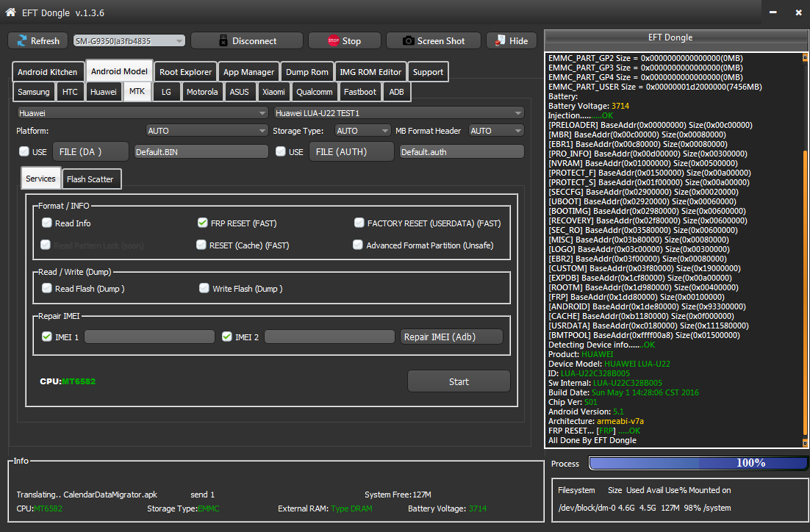
Task: Select the Xiaomi brand tab
Action: click(273, 91)
